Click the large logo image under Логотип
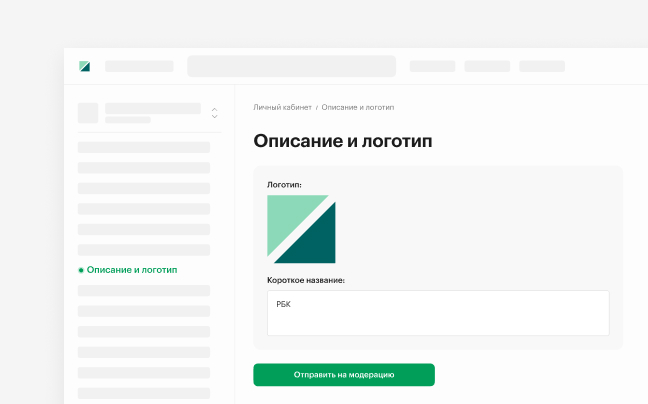This screenshot has width=648, height=404. pos(301,229)
